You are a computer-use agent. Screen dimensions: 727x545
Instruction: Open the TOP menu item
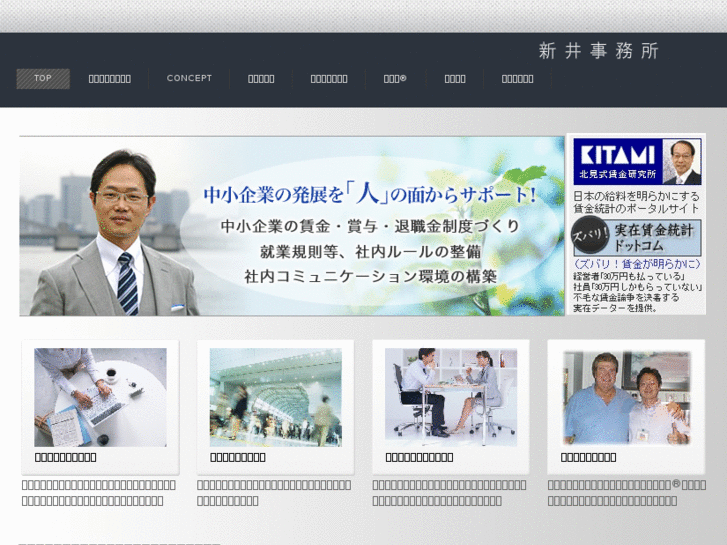click(x=43, y=78)
